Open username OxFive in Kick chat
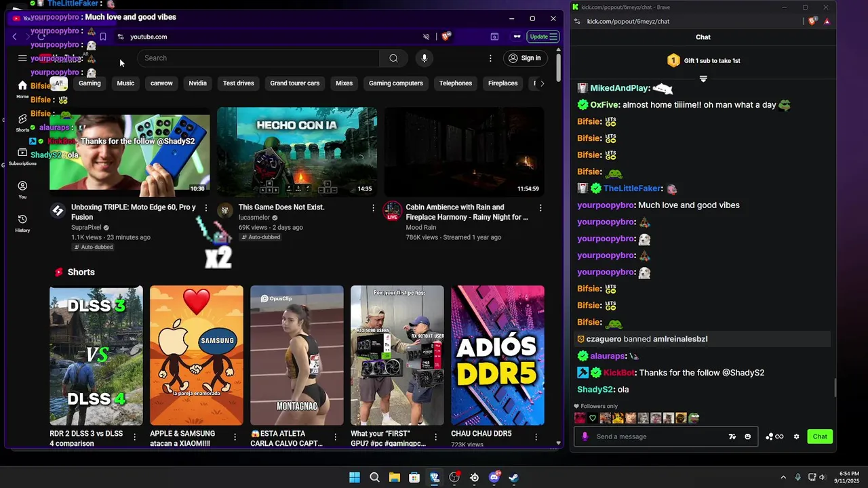 (x=604, y=105)
